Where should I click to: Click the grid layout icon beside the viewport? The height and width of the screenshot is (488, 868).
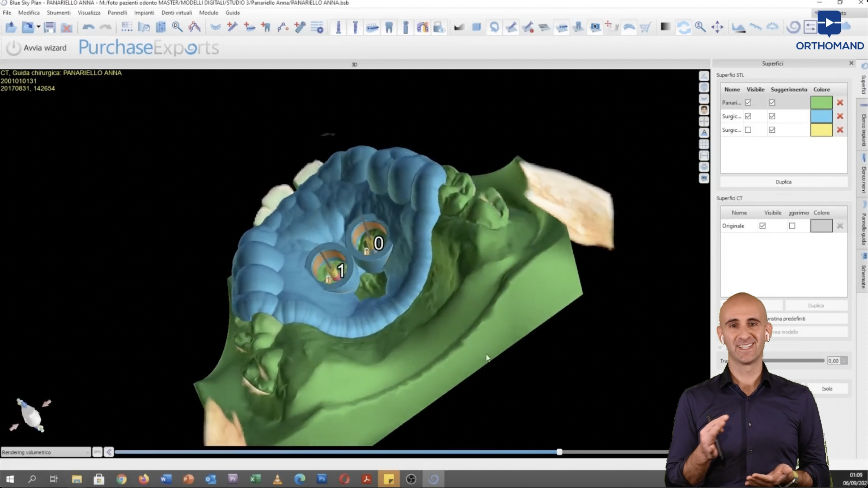click(704, 144)
